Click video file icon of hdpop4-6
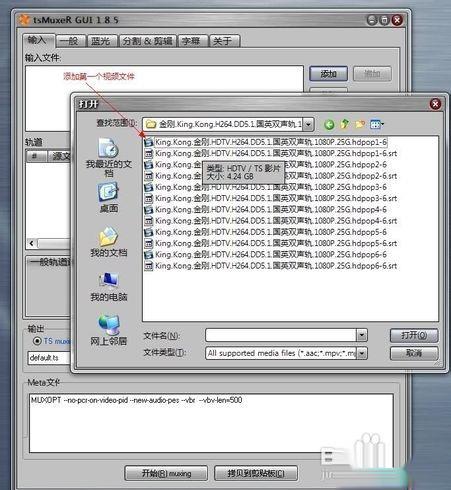The image size is (451, 490). click(x=149, y=210)
